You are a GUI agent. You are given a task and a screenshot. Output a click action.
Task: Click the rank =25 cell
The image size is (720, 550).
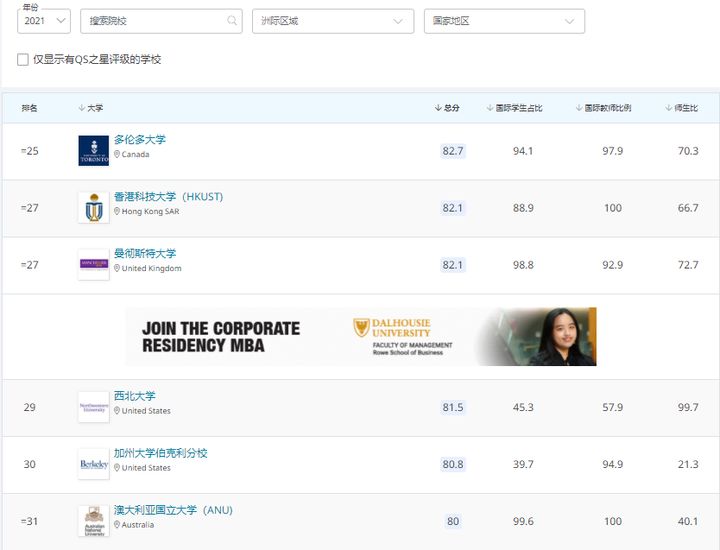click(x=30, y=151)
